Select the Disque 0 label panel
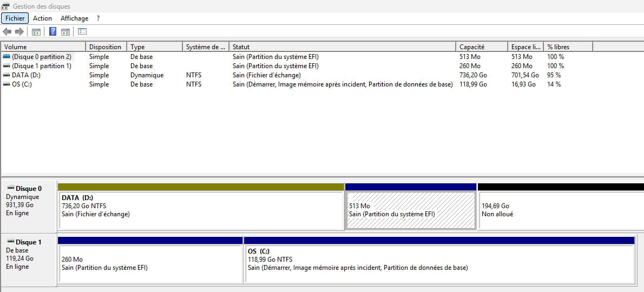The width and height of the screenshot is (644, 292). [x=28, y=207]
